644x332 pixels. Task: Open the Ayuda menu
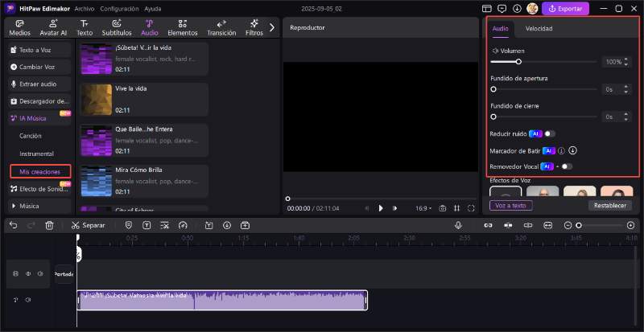pos(153,9)
